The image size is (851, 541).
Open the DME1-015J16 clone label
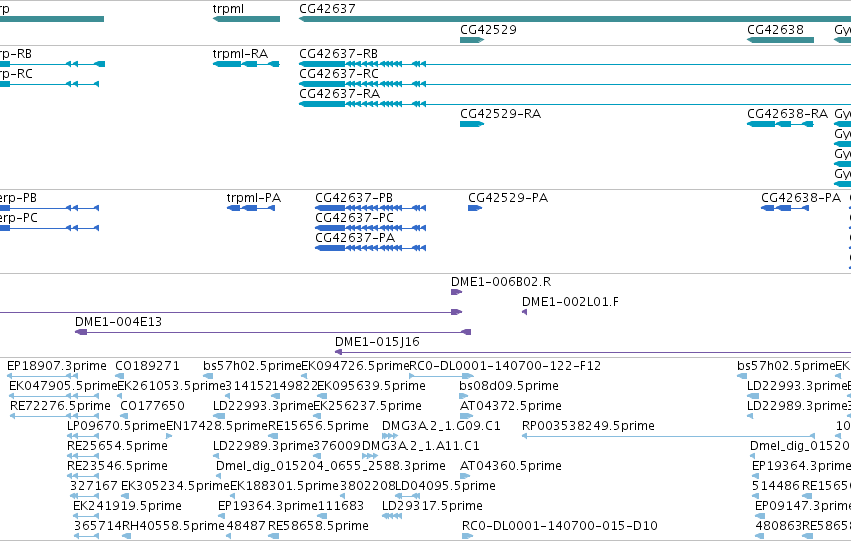377,342
